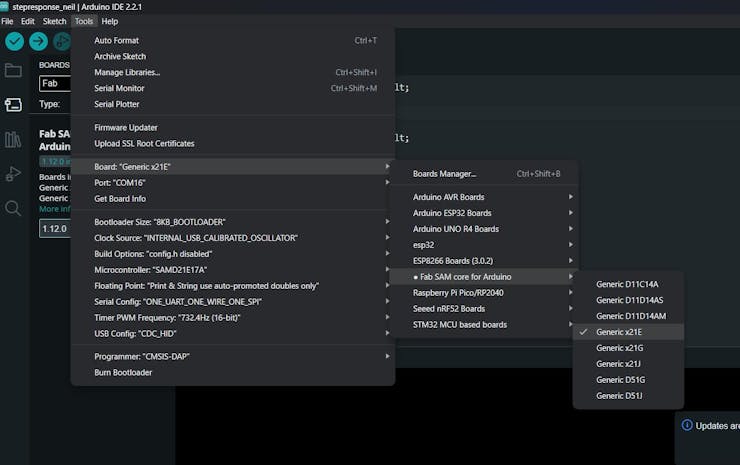The image size is (740, 465).
Task: Click the Upload arrow button
Action: tap(38, 42)
